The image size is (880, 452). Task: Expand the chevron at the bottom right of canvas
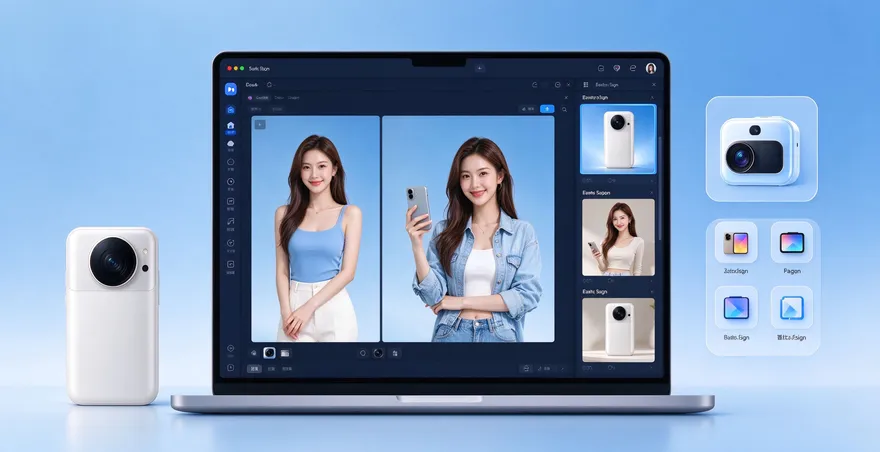563,369
